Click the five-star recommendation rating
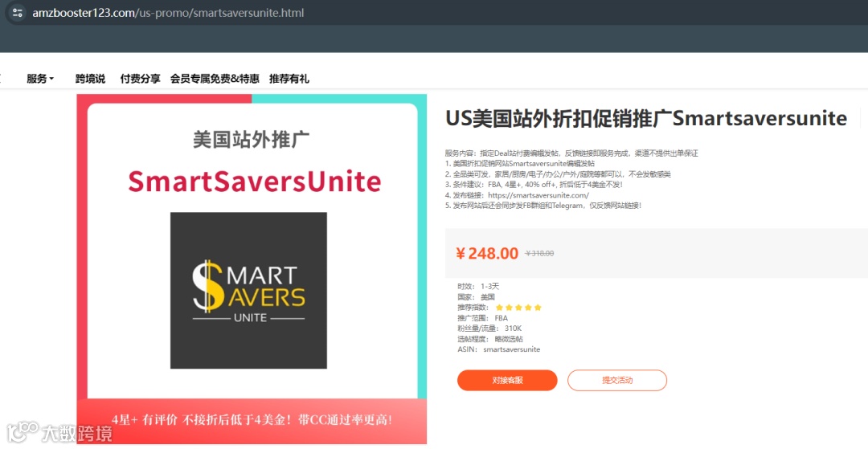 [x=518, y=308]
